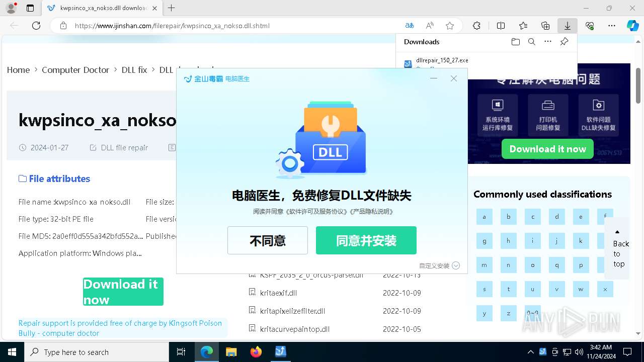644x362 pixels.
Task: Click the address bar URL field
Action: click(236, 26)
